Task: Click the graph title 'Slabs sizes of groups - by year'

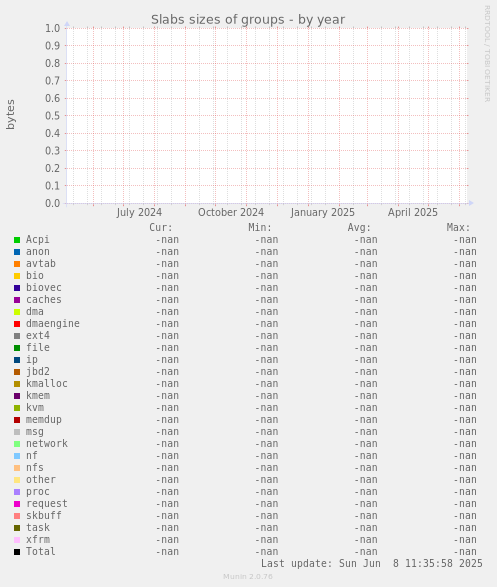Action: 248,19
